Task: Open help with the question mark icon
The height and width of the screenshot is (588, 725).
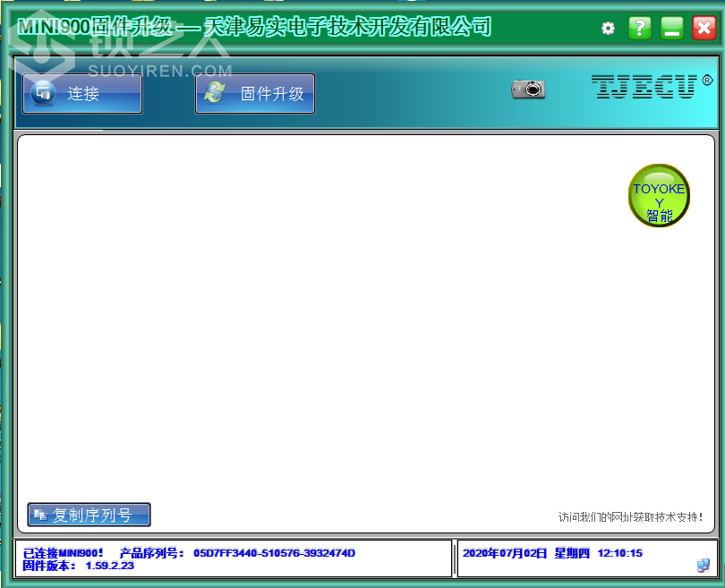Action: point(640,29)
